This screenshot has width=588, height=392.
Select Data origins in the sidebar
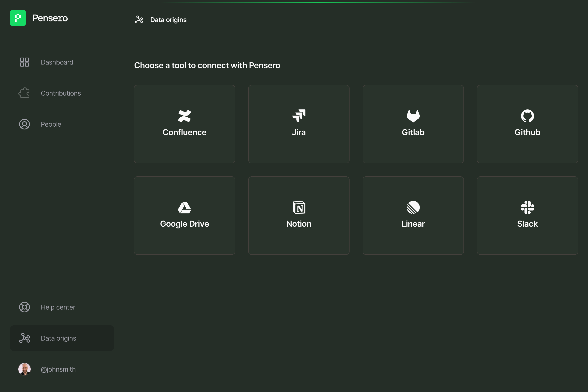click(x=58, y=338)
